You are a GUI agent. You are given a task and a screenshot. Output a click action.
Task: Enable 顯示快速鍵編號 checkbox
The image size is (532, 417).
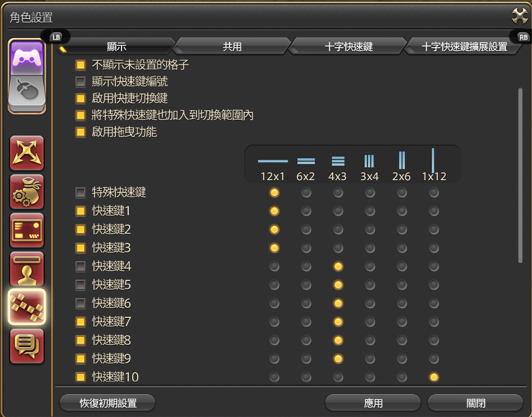click(81, 82)
